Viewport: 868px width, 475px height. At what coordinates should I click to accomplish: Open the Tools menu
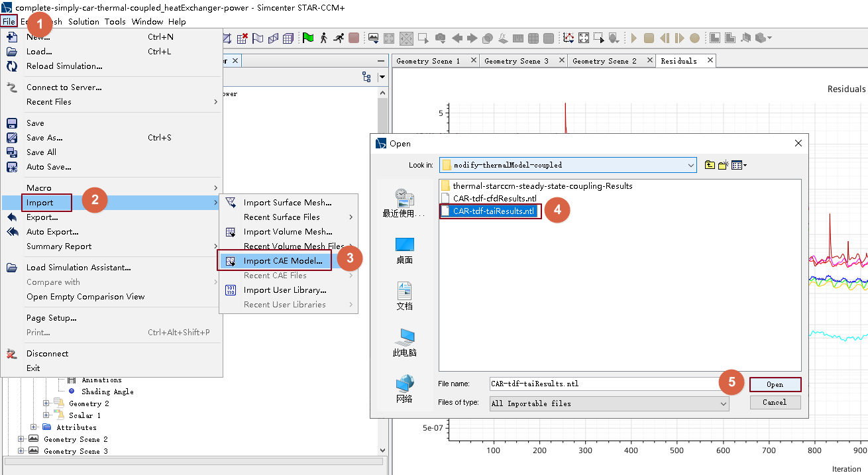click(x=115, y=21)
